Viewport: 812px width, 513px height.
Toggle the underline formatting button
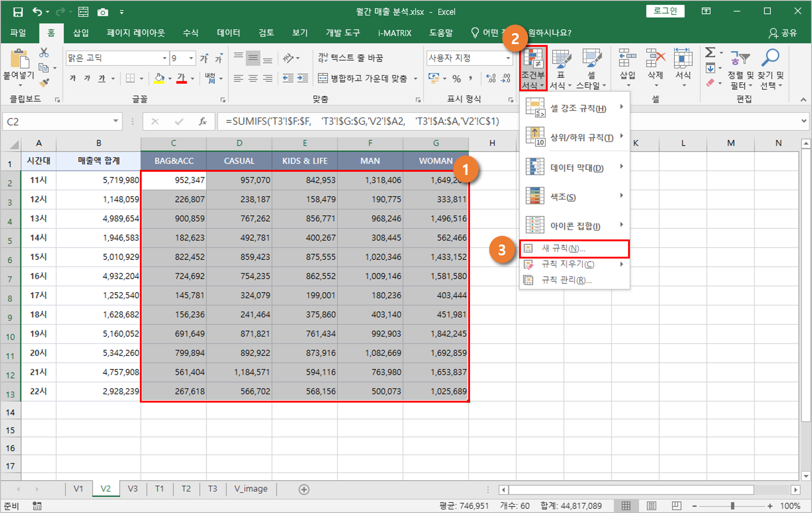(x=102, y=79)
